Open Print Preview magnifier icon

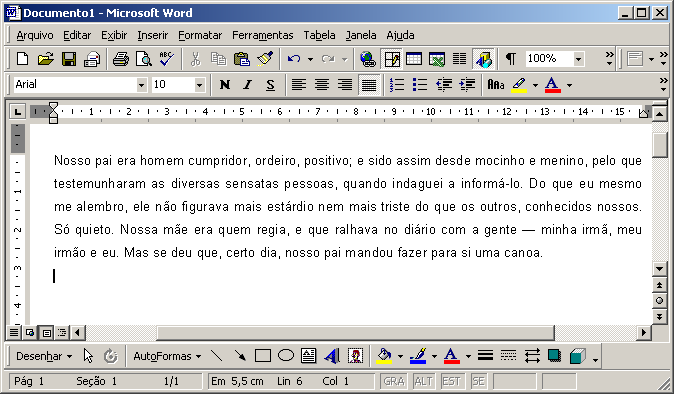[x=144, y=58]
